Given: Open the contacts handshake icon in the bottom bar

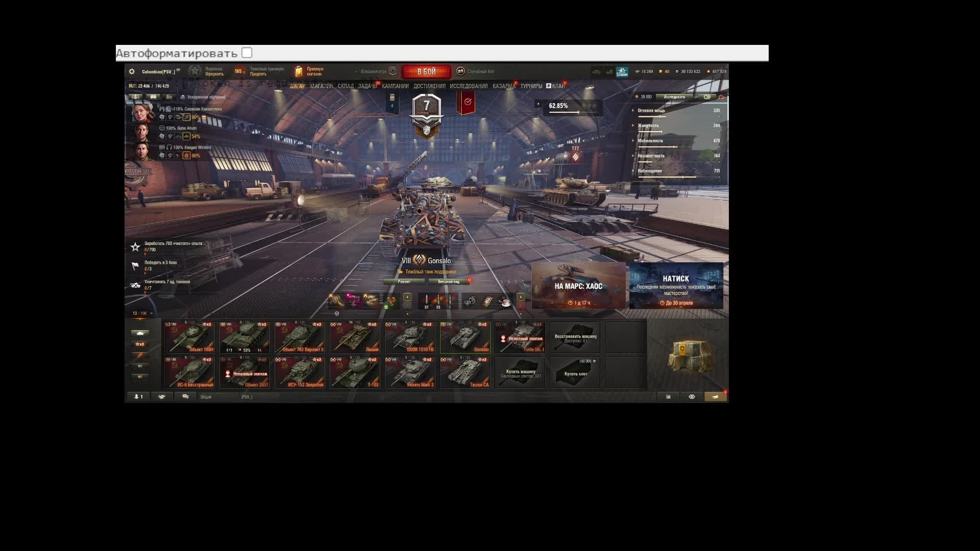Looking at the screenshot, I should coord(162,396).
